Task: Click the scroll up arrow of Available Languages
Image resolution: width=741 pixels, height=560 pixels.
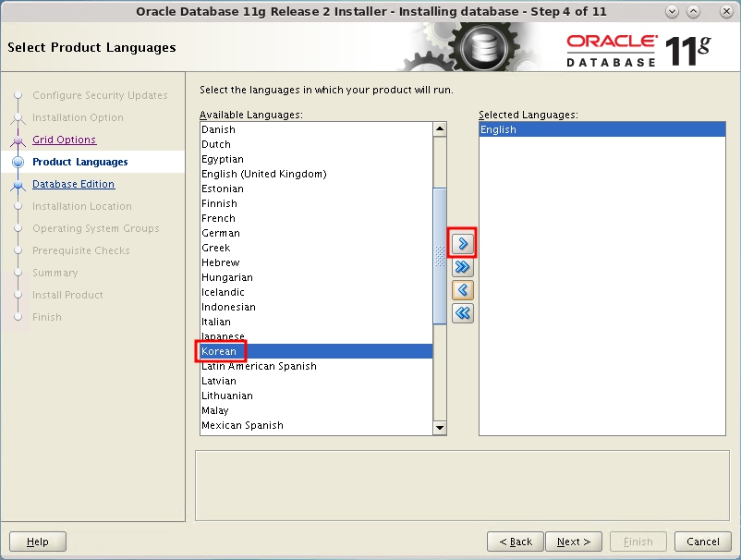Action: tap(440, 128)
